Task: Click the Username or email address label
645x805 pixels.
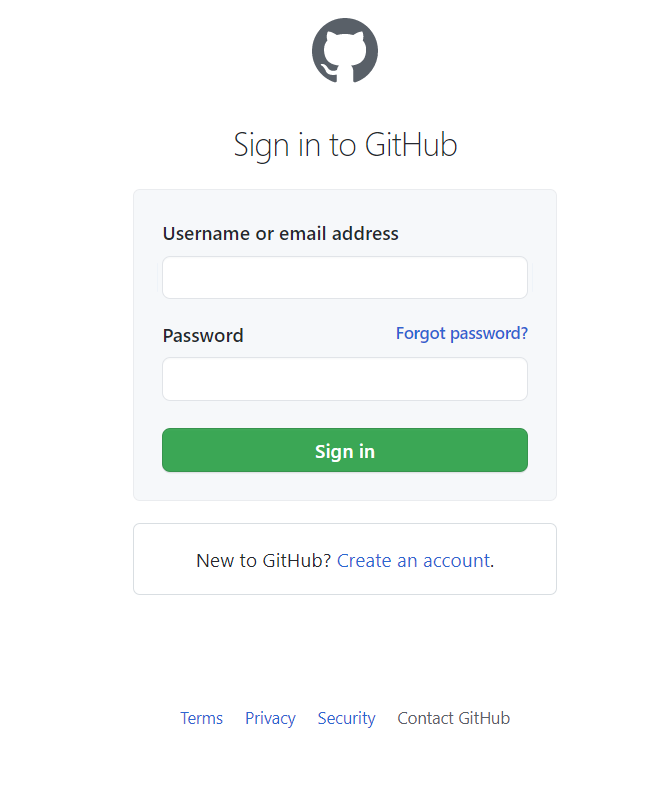Action: (280, 234)
